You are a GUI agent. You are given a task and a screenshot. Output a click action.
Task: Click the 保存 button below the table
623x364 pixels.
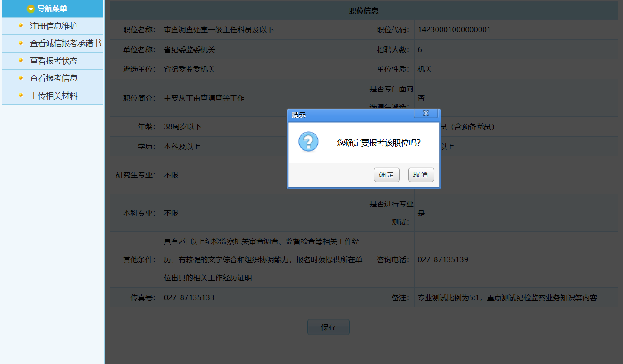328,327
